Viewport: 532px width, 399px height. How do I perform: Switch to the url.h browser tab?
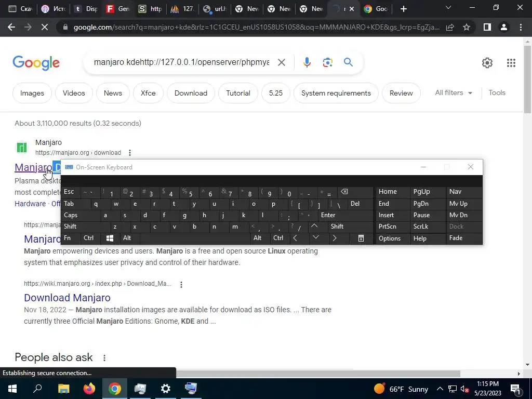point(215,9)
